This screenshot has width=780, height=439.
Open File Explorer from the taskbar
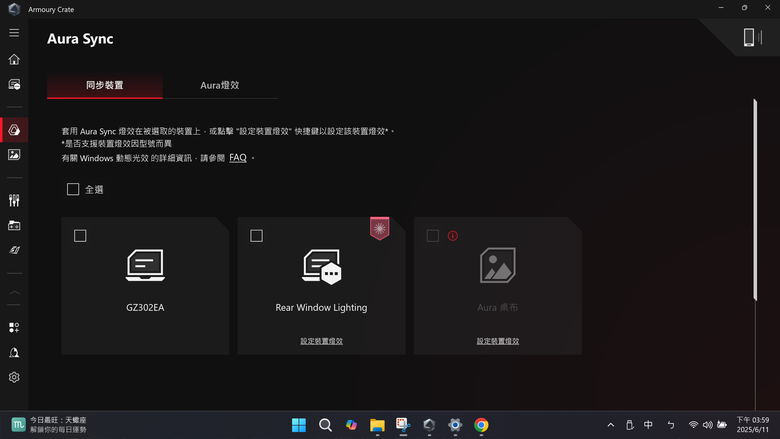click(377, 425)
